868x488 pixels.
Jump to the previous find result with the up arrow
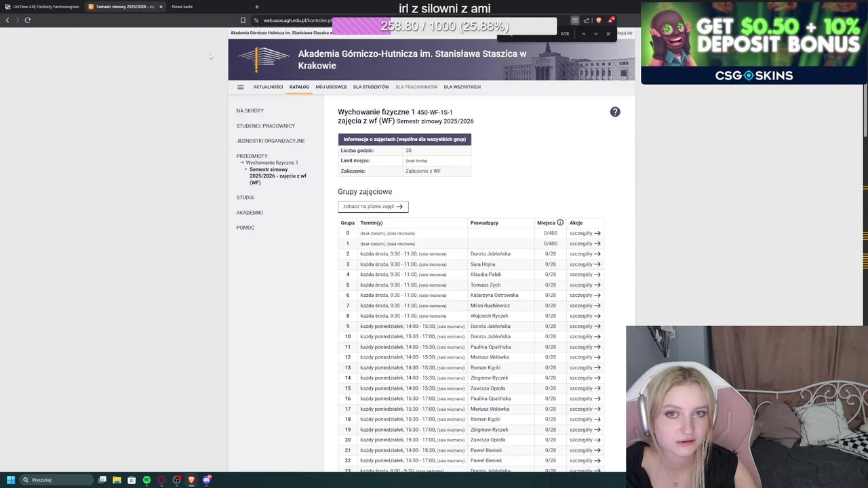tap(584, 33)
